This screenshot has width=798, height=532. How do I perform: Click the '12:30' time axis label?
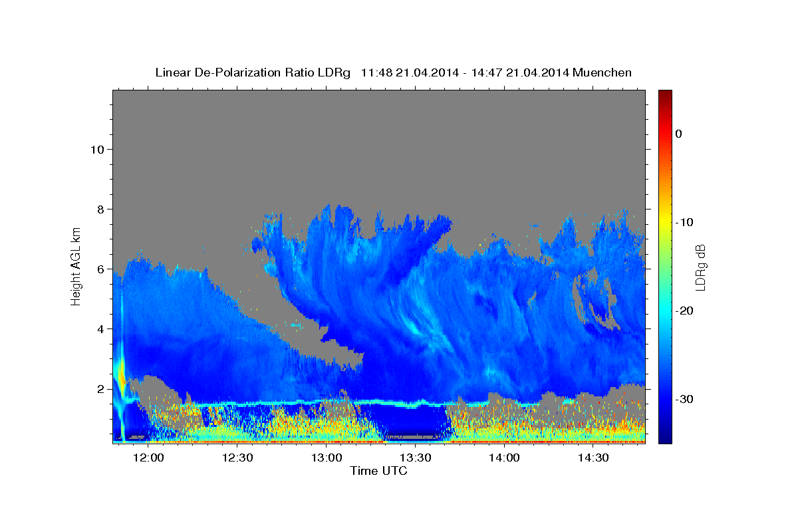click(237, 458)
